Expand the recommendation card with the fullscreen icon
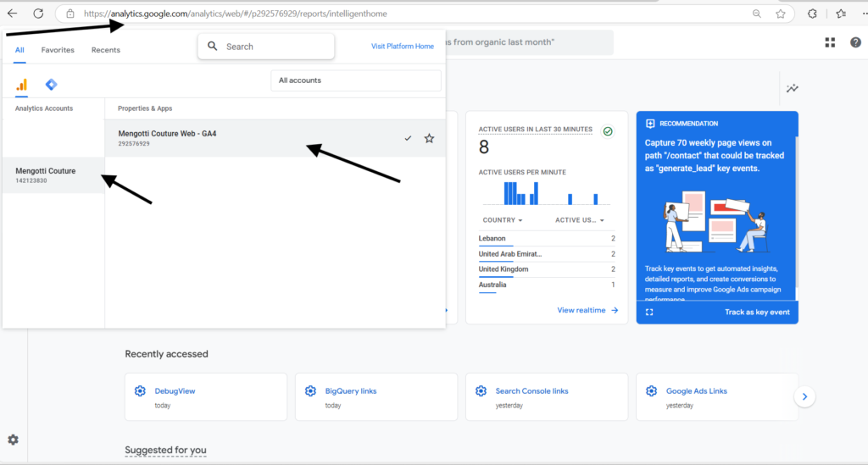868x465 pixels. pyautogui.click(x=649, y=313)
